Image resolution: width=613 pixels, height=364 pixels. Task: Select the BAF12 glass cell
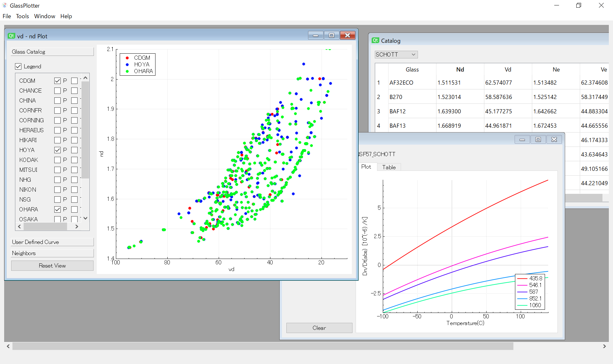click(x=412, y=111)
